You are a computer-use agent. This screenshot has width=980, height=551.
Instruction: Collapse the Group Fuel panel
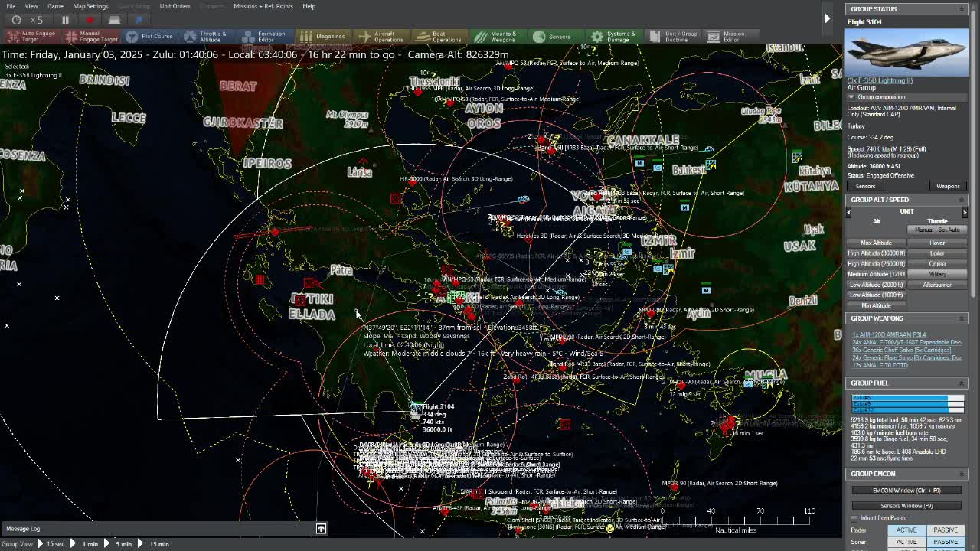pyautogui.click(x=962, y=383)
